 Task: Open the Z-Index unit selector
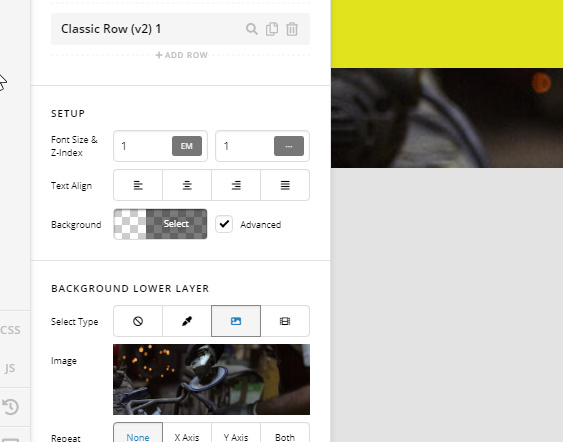289,146
